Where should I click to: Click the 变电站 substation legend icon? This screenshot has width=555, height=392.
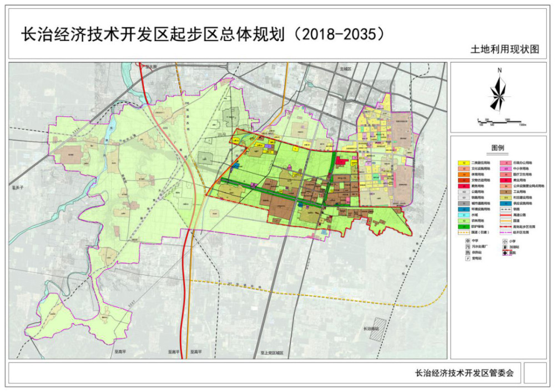tap(468, 258)
